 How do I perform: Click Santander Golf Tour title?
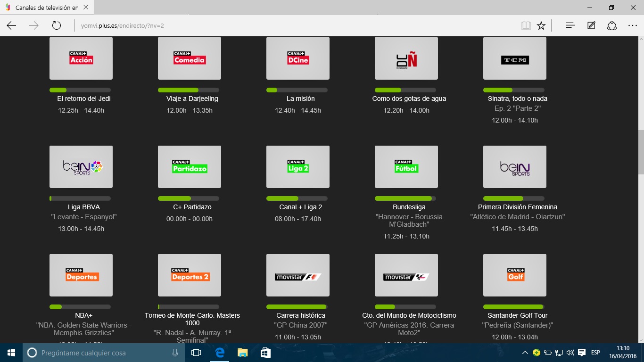(x=518, y=315)
